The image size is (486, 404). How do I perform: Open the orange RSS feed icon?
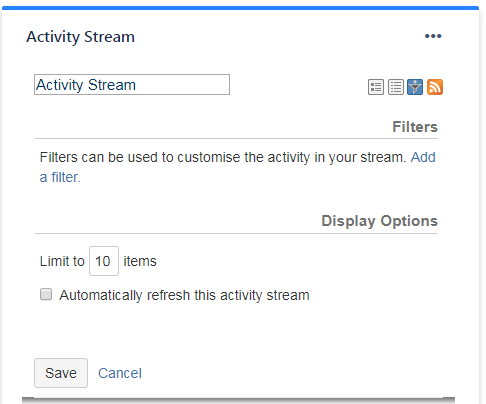coord(435,87)
